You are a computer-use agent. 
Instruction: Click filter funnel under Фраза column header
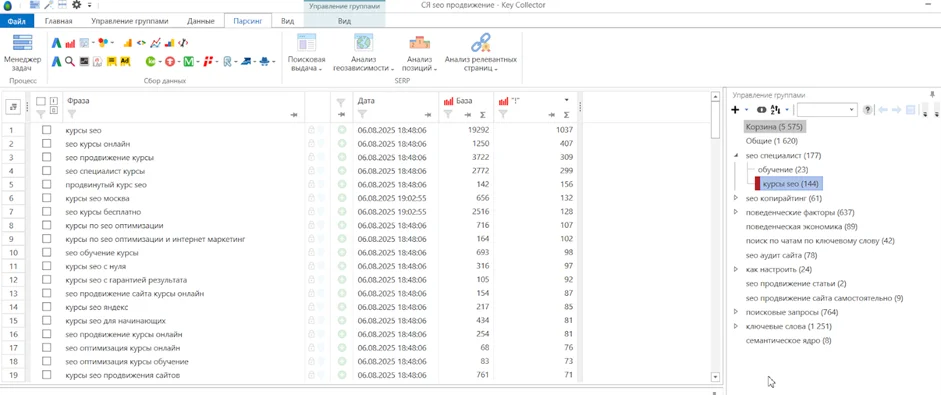tap(71, 113)
